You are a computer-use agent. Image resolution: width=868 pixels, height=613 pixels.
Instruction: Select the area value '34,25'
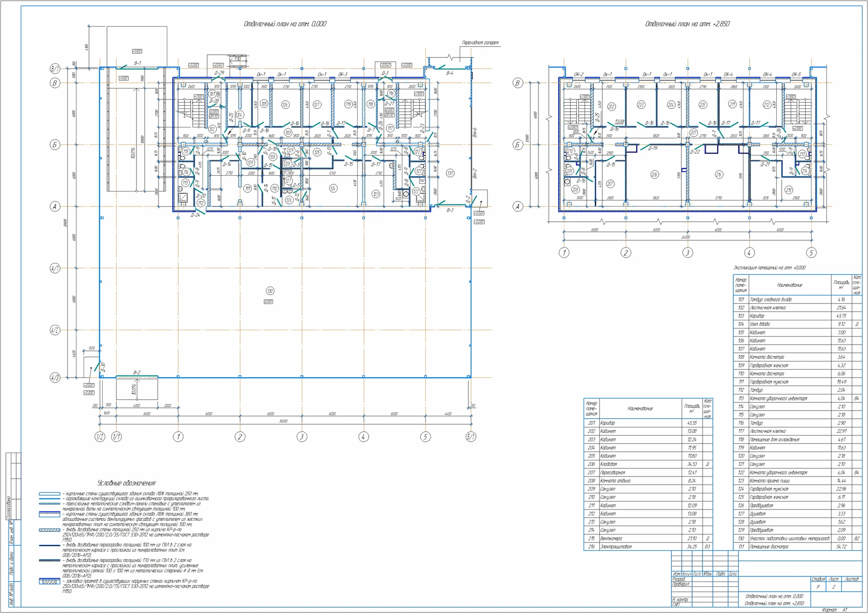coord(692,547)
